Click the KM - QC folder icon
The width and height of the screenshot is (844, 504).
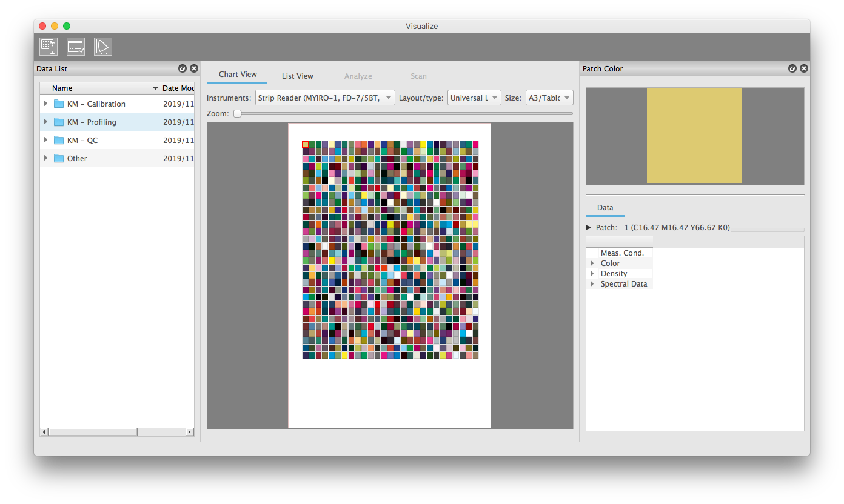tap(59, 141)
